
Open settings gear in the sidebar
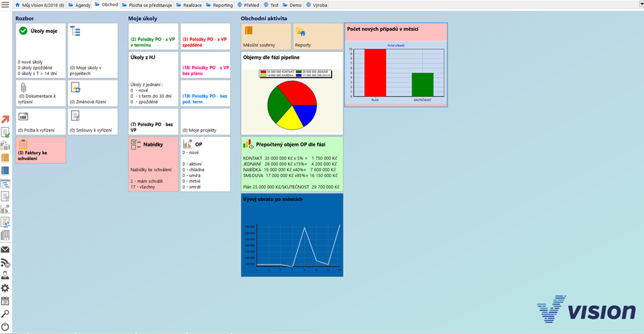[x=5, y=288]
